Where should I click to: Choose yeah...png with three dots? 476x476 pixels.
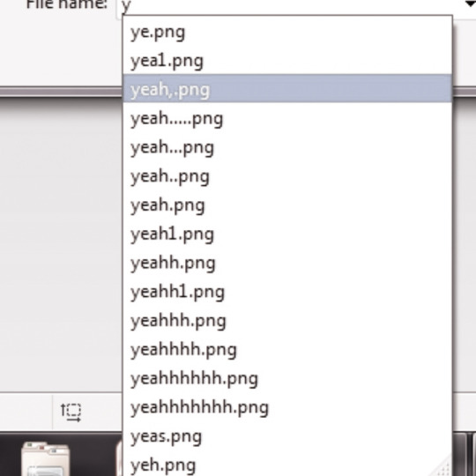pos(287,146)
